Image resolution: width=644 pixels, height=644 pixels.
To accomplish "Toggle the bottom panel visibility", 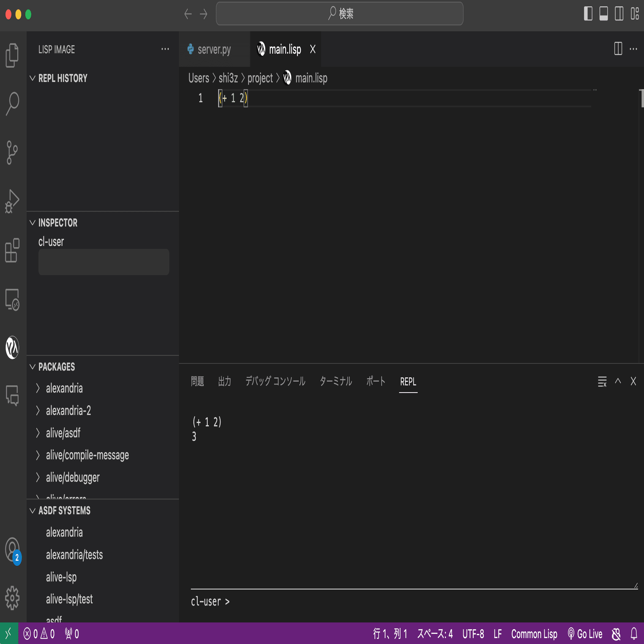I will [x=603, y=14].
